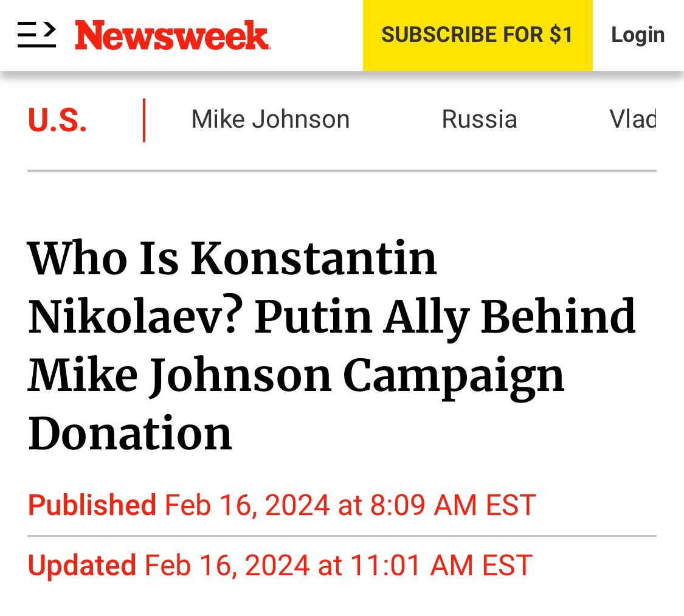The width and height of the screenshot is (684, 616).
Task: Click the bold "Updated" label
Action: pyautogui.click(x=82, y=565)
